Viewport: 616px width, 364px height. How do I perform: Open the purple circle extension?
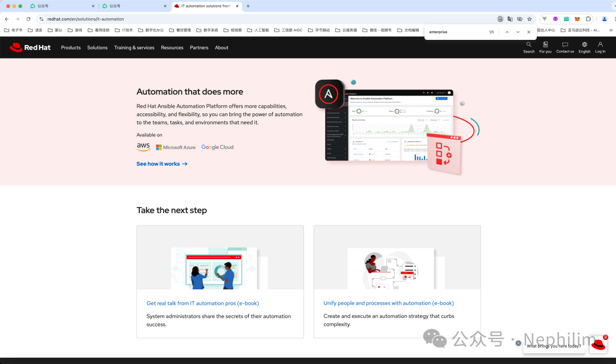[x=555, y=19]
